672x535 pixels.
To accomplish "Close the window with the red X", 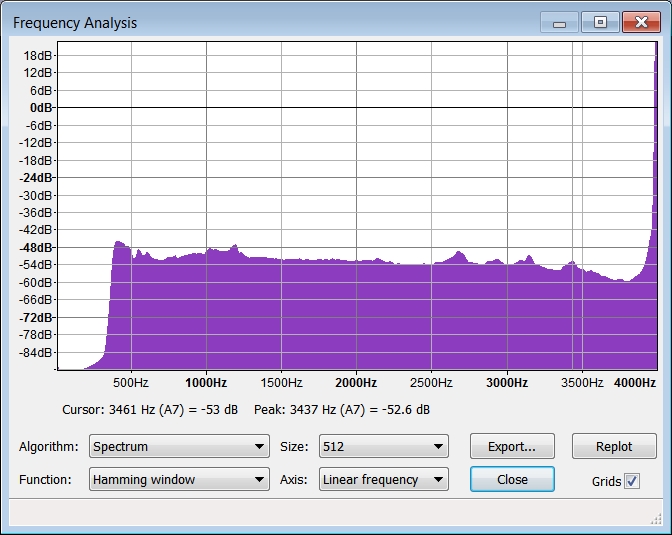I will 640,22.
